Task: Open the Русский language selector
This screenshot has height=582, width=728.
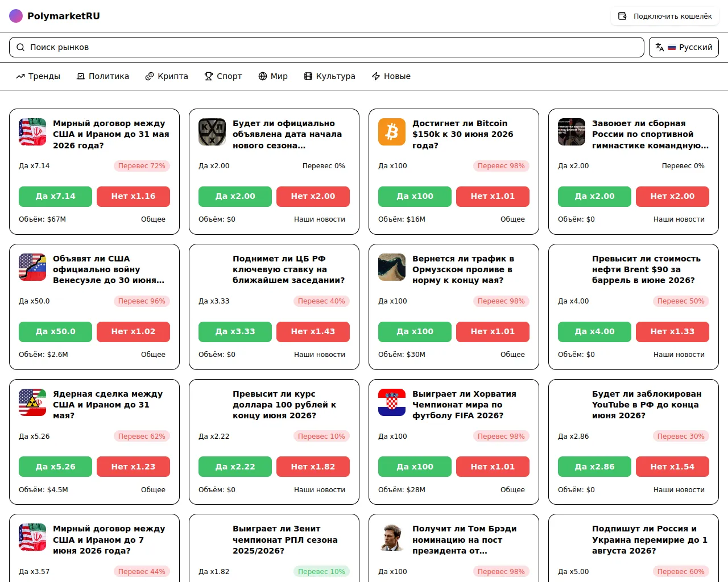Action: click(x=684, y=47)
